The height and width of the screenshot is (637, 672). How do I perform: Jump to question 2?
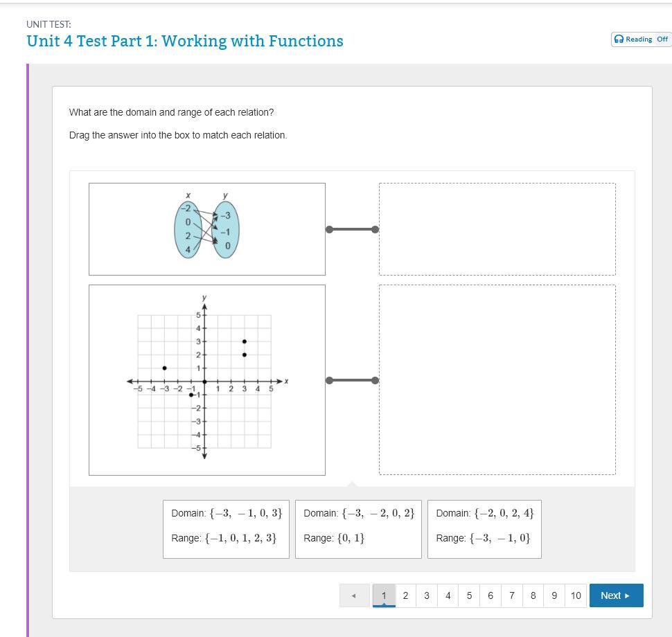pyautogui.click(x=405, y=595)
